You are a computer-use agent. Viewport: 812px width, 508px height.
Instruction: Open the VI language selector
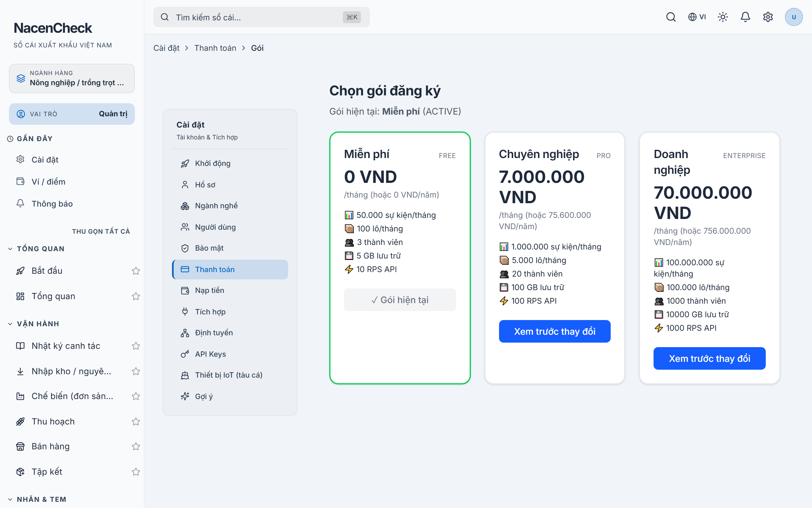(x=697, y=17)
